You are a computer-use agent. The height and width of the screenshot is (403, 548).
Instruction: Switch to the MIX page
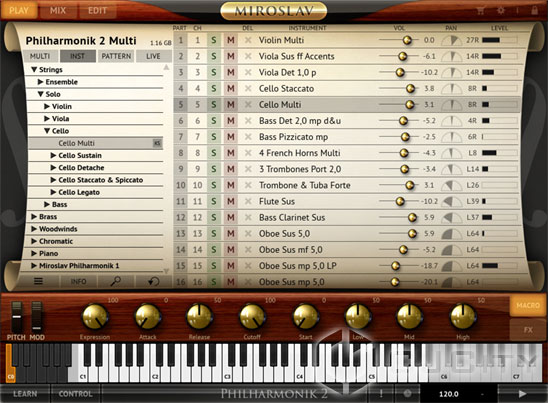58,10
